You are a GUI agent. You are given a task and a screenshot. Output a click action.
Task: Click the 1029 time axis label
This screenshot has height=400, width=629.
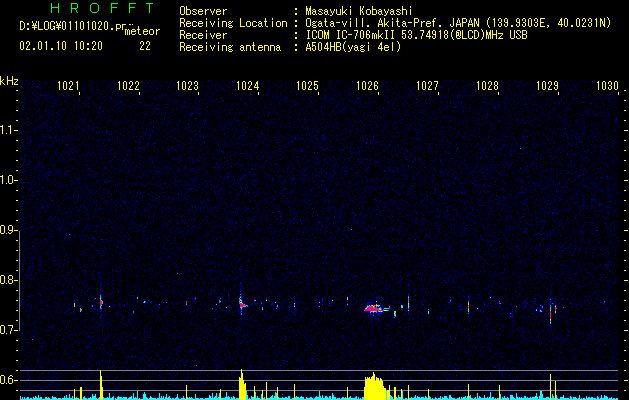(x=547, y=85)
